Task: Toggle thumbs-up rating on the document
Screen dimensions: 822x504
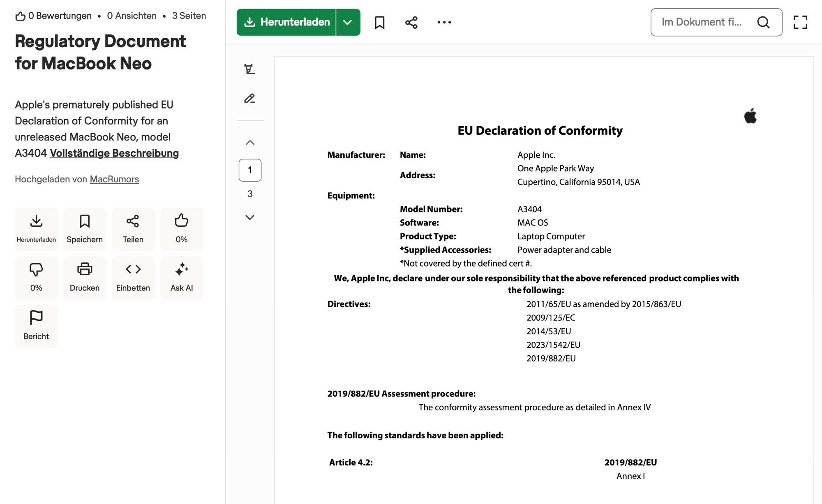Action: click(182, 229)
